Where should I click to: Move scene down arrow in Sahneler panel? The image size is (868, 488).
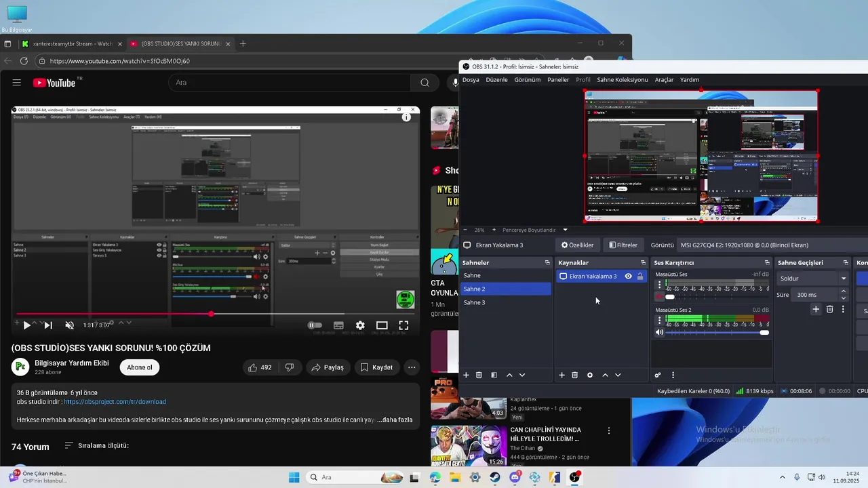click(x=522, y=375)
